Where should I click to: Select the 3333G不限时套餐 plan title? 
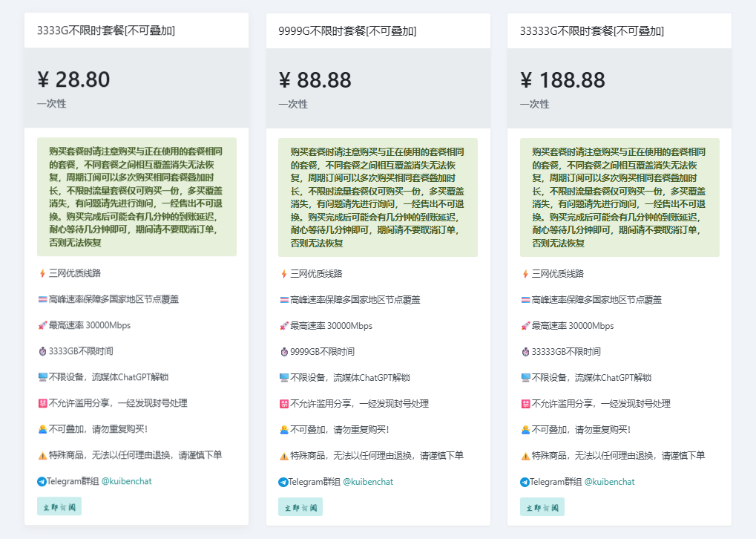tap(106, 30)
